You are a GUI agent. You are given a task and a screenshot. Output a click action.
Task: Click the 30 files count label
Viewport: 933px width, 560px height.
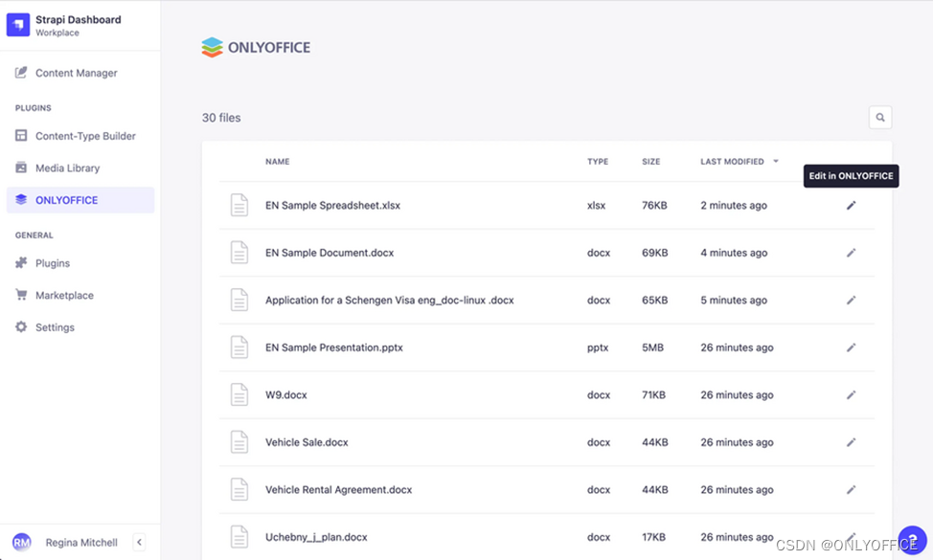tap(221, 118)
